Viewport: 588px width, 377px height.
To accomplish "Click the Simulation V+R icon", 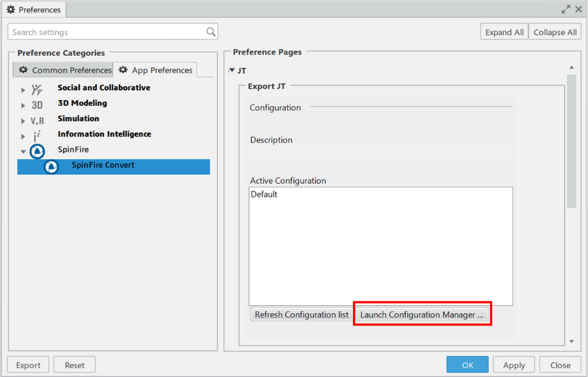I will [37, 121].
